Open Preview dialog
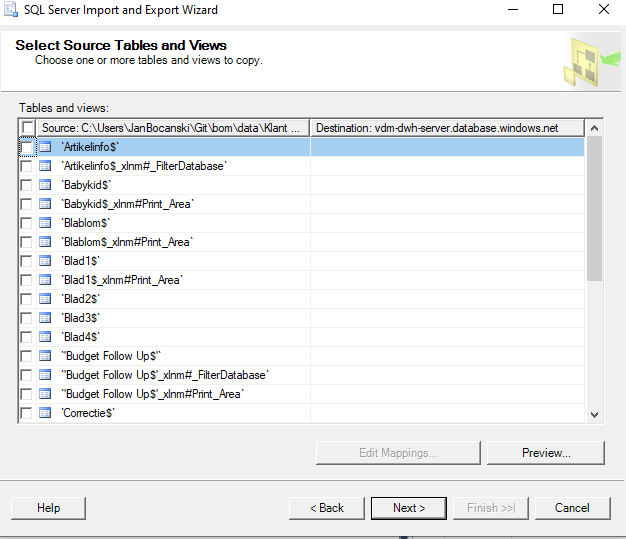This screenshot has width=626, height=539. click(x=546, y=453)
